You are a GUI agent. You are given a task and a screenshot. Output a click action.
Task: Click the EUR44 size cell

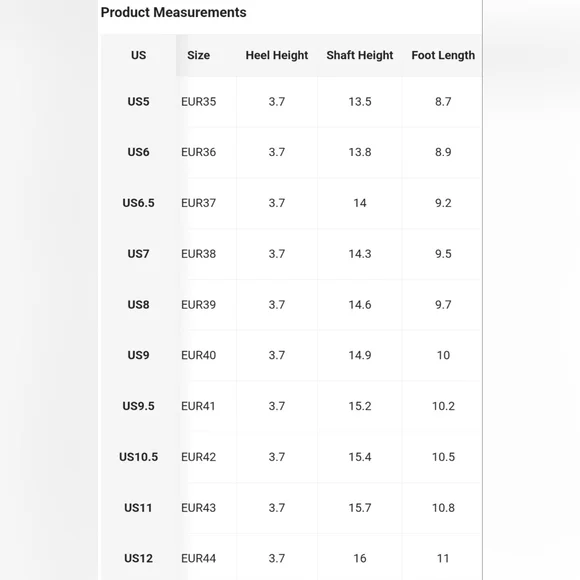coord(198,558)
